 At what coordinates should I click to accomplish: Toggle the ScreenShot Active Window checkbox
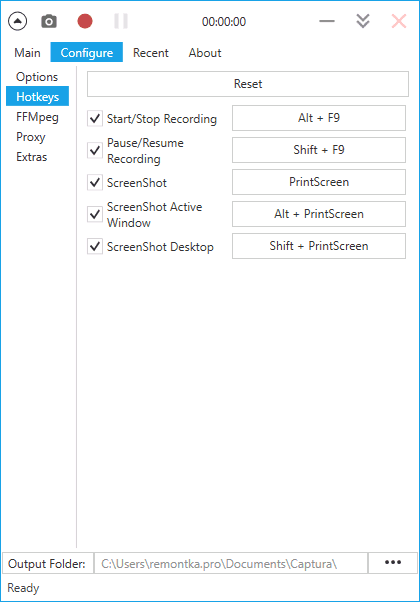point(95,214)
